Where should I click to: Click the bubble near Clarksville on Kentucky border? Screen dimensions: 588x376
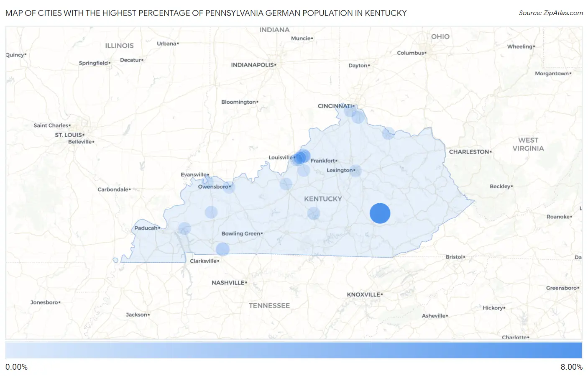pyautogui.click(x=222, y=249)
